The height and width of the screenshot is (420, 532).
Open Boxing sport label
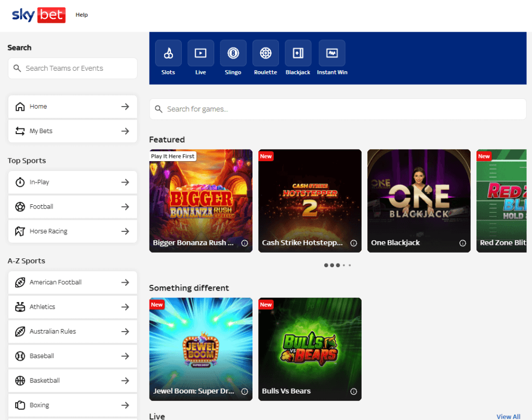[x=39, y=405]
